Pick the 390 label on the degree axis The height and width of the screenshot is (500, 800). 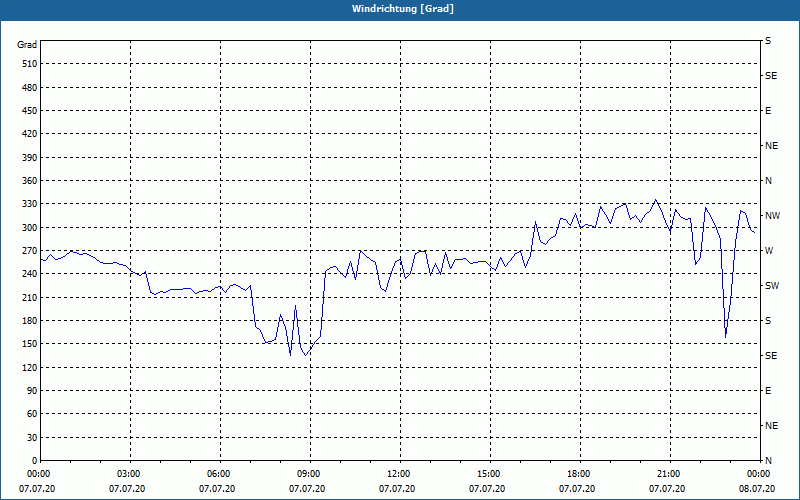(x=30, y=158)
